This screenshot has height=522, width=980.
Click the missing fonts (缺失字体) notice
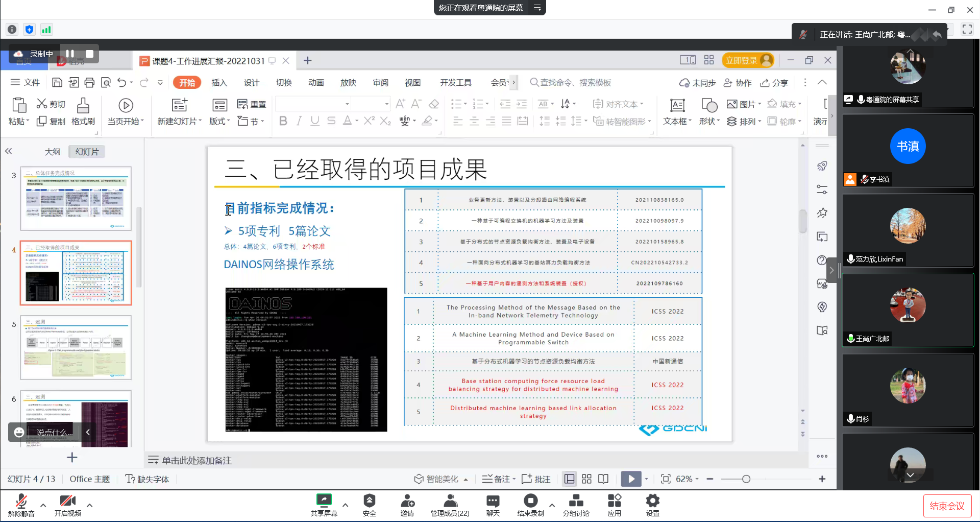(x=148, y=479)
